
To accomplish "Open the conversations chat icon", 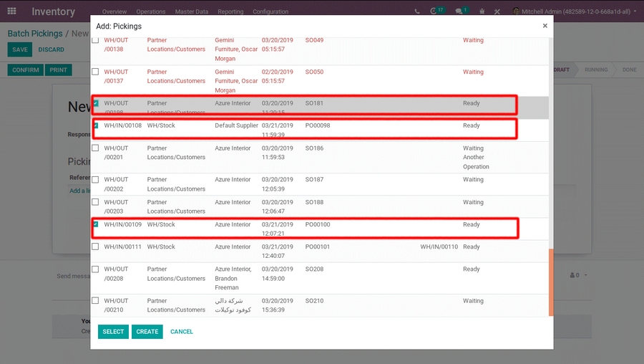I will tap(459, 11).
